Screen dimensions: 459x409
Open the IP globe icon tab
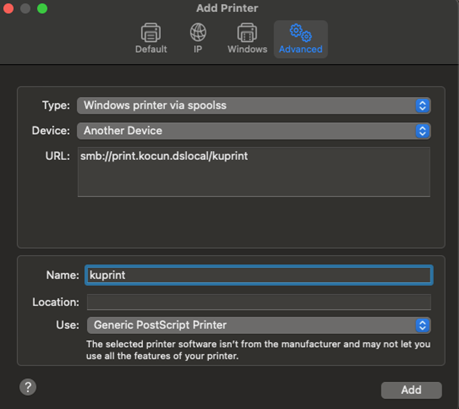[198, 33]
